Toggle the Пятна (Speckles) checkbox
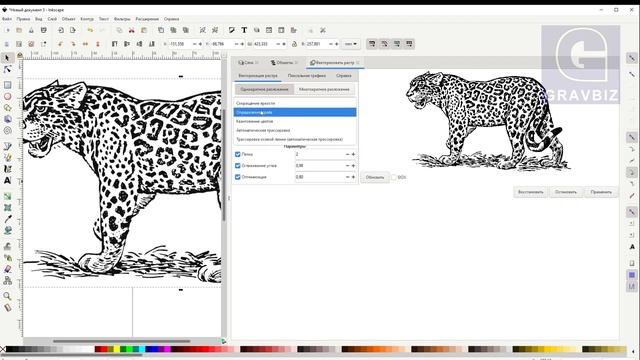The height and width of the screenshot is (360, 640). (238, 154)
